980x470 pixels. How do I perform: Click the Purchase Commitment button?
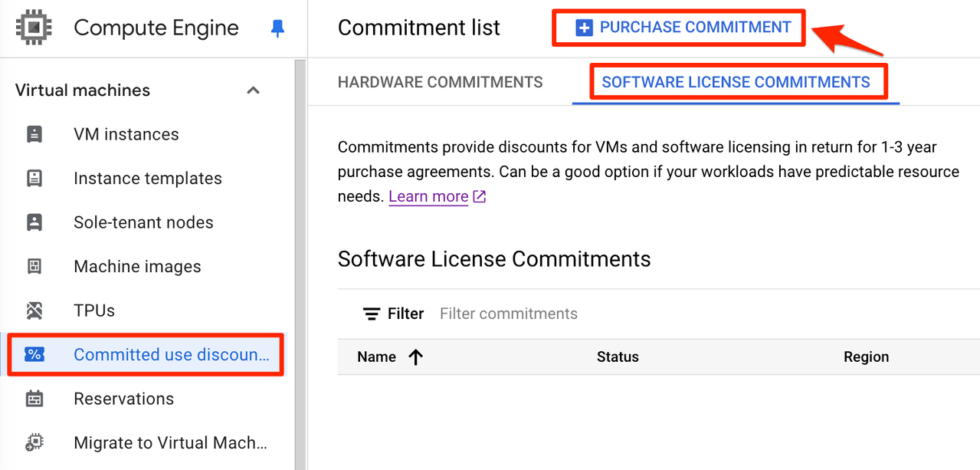683,28
